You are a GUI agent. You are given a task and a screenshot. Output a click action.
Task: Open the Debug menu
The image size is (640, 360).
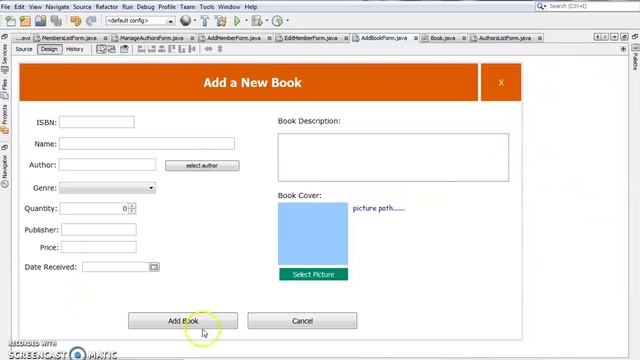[x=145, y=7]
